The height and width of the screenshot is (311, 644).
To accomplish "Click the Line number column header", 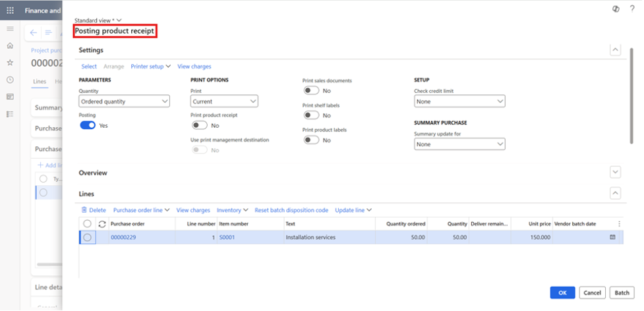I will pyautogui.click(x=196, y=224).
